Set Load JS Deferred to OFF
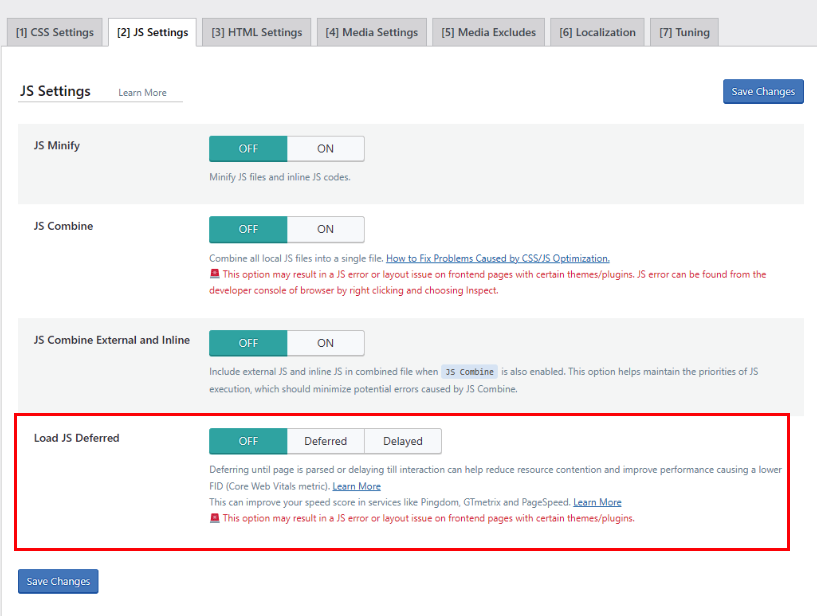Screen dimensions: 817x616 point(248,441)
